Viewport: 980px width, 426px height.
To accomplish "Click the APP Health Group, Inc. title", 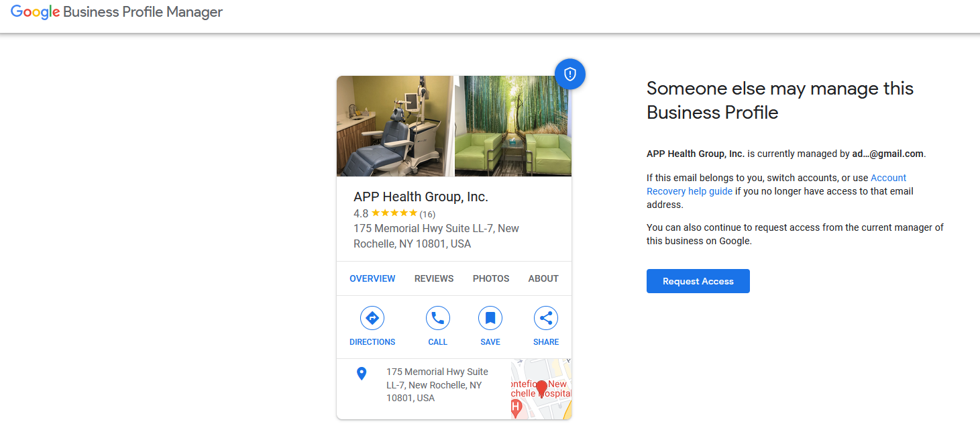I will pyautogui.click(x=421, y=197).
